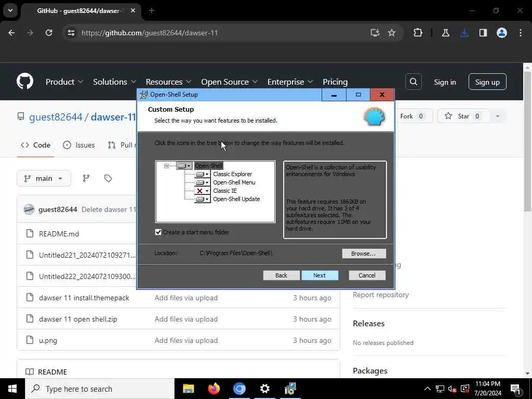Open Windows Start menu
The image size is (532, 399).
pos(12,389)
